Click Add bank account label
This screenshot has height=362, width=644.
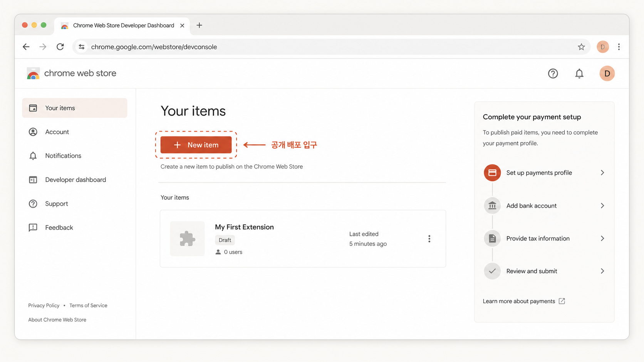point(531,206)
